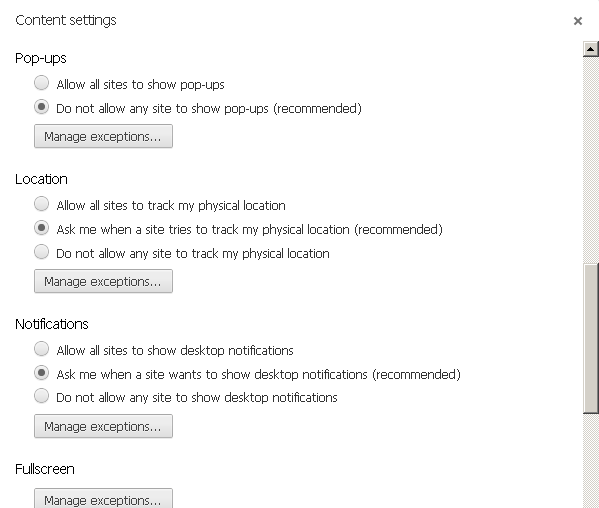599x508 pixels.
Task: Click the Location section heading
Action: point(41,179)
